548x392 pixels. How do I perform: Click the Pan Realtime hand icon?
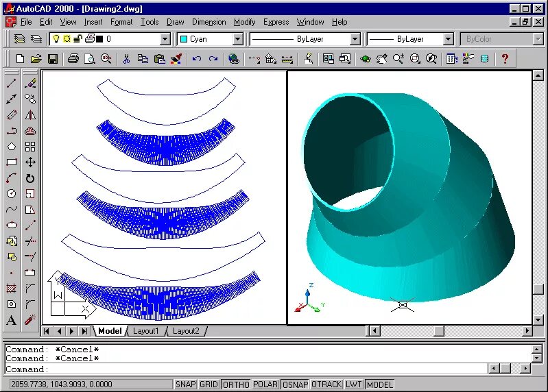pyautogui.click(x=381, y=59)
